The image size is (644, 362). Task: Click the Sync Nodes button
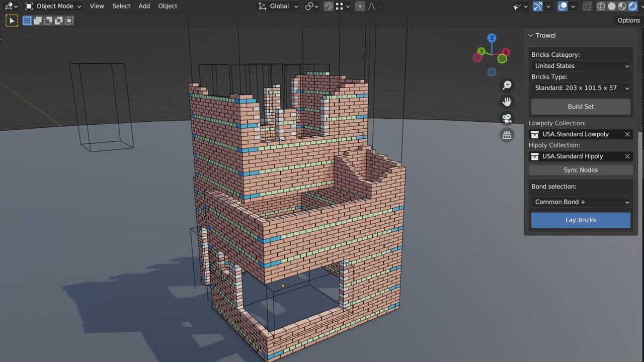tap(581, 169)
